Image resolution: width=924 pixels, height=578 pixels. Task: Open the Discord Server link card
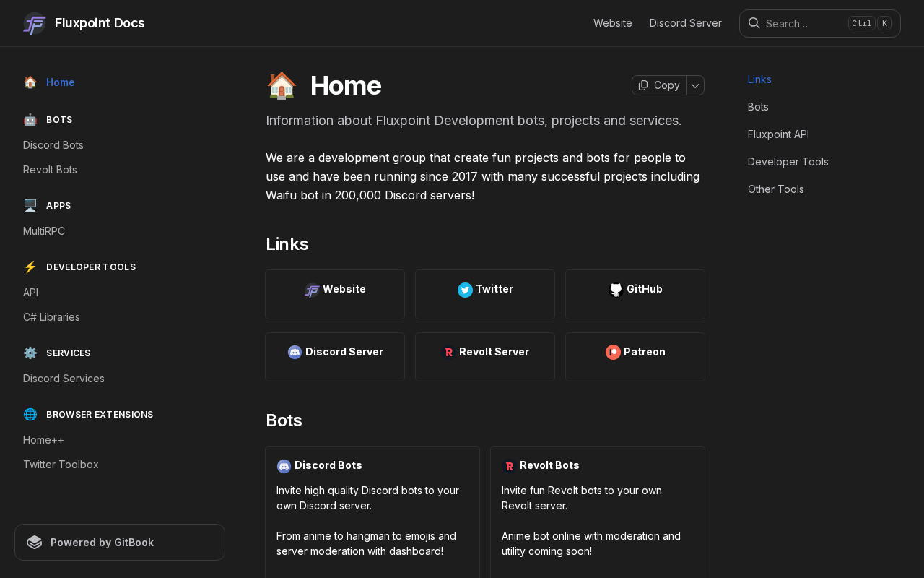335,357
